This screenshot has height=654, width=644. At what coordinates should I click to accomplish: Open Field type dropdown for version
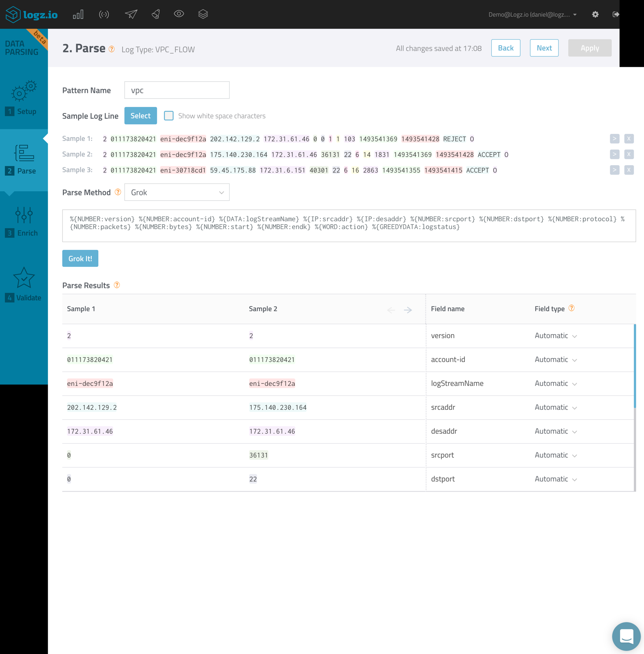pos(556,335)
